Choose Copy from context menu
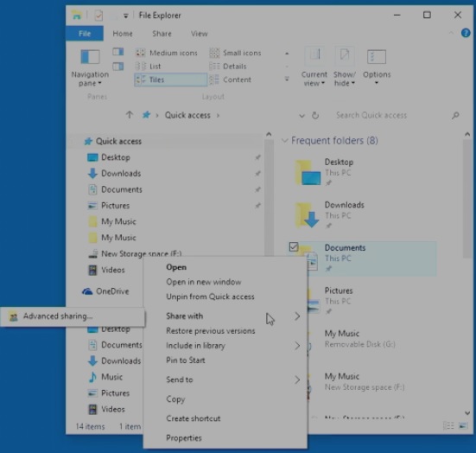The image size is (476, 453). (225, 399)
